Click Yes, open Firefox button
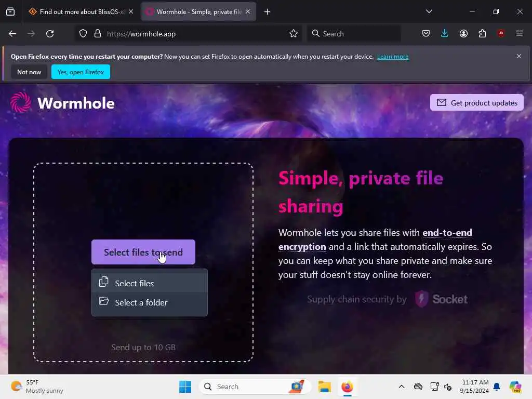Screen dimensions: 532x399 click(x=81, y=72)
